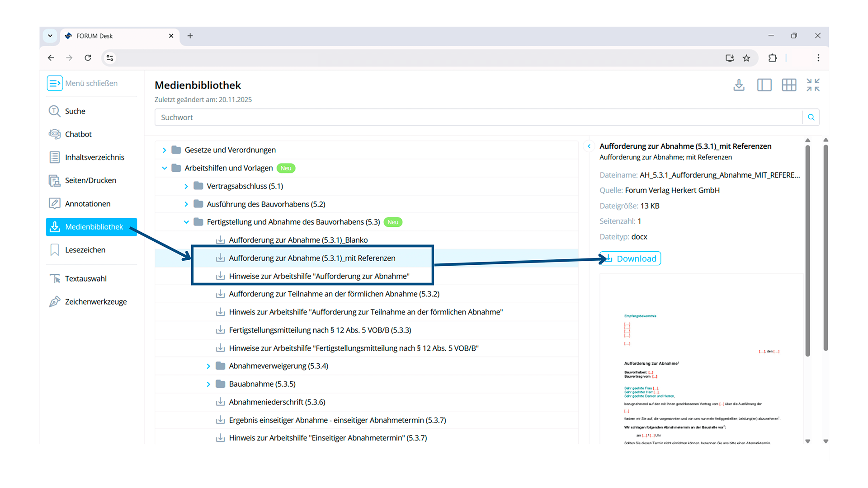The width and height of the screenshot is (868, 488).
Task: Bookmark this page with the star icon
Action: pyautogui.click(x=746, y=58)
